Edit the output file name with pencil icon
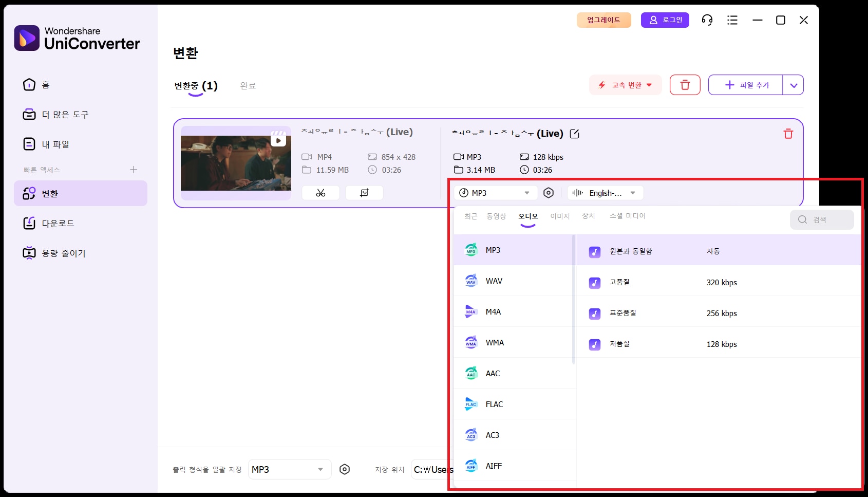 pos(575,134)
